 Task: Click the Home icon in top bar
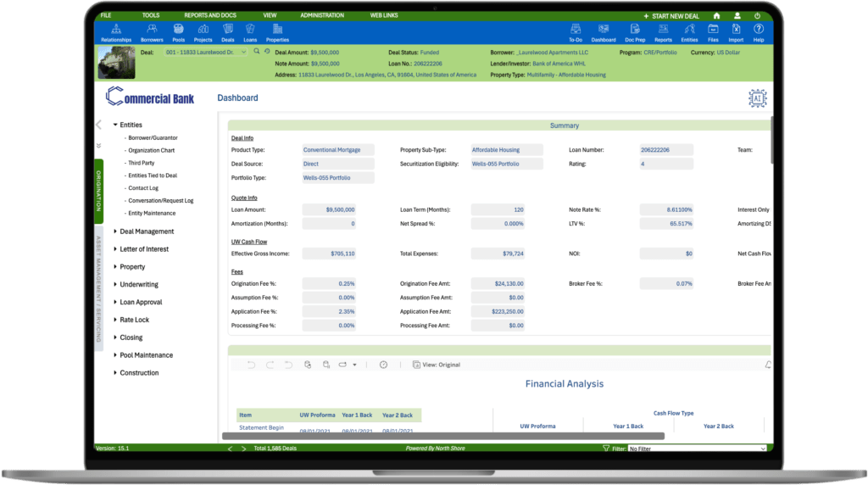pos(716,15)
